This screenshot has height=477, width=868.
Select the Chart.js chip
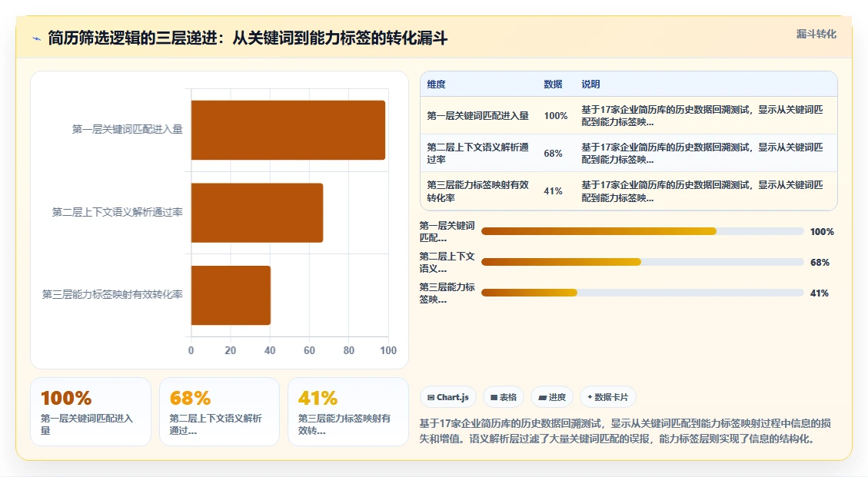tap(448, 397)
